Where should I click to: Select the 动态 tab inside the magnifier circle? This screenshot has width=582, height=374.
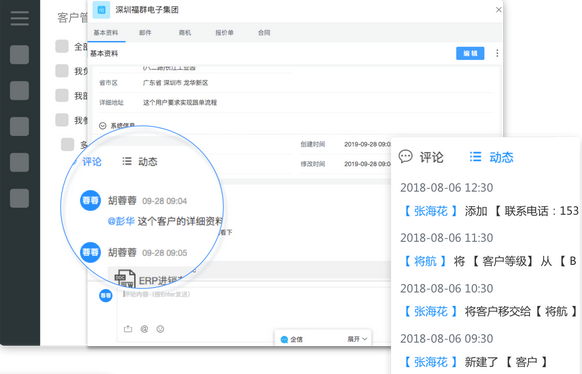[148, 161]
